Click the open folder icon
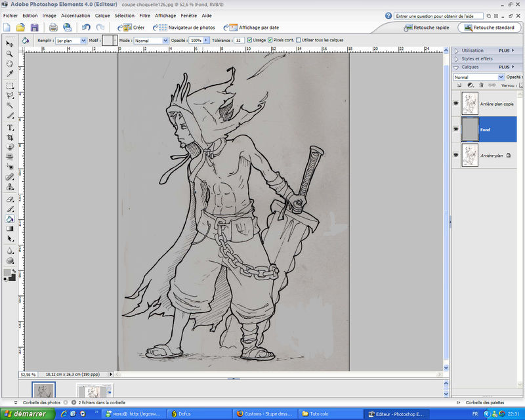This screenshot has height=420, width=525. click(x=20, y=28)
